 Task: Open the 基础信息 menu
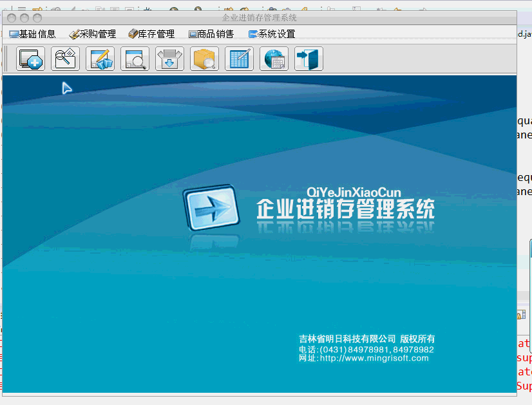[x=33, y=34]
